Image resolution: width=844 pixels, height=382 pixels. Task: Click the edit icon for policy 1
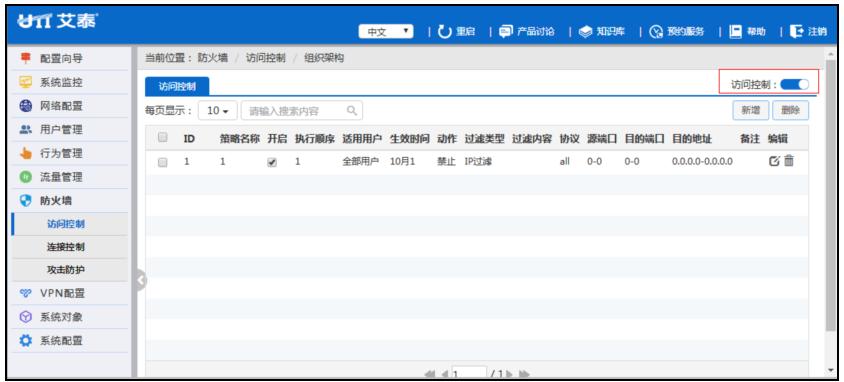[774, 160]
